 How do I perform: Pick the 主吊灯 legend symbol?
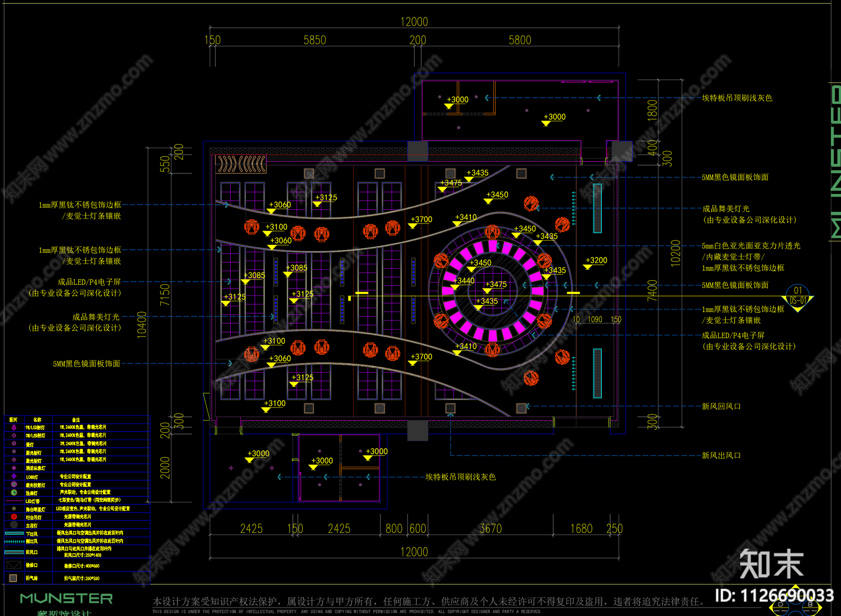click(14, 525)
